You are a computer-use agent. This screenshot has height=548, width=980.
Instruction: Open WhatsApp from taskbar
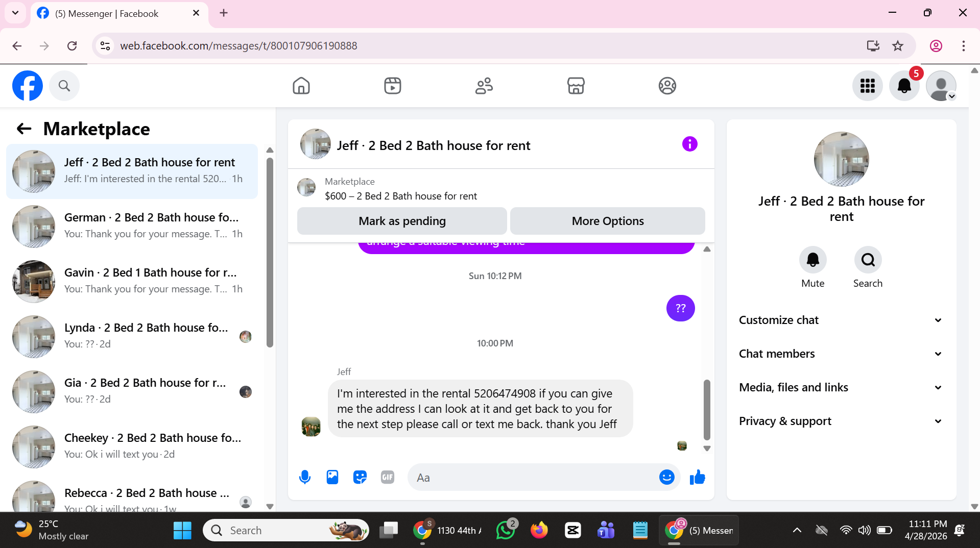[x=506, y=531]
